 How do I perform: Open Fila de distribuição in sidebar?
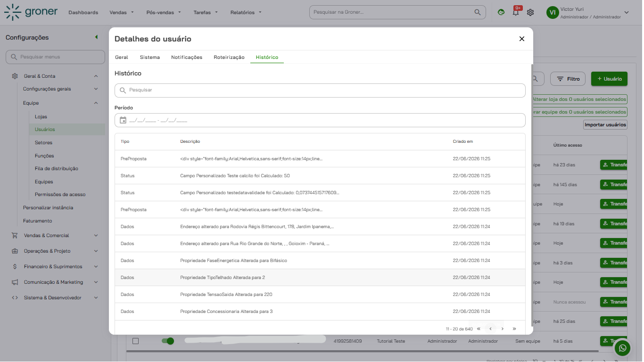point(57,168)
